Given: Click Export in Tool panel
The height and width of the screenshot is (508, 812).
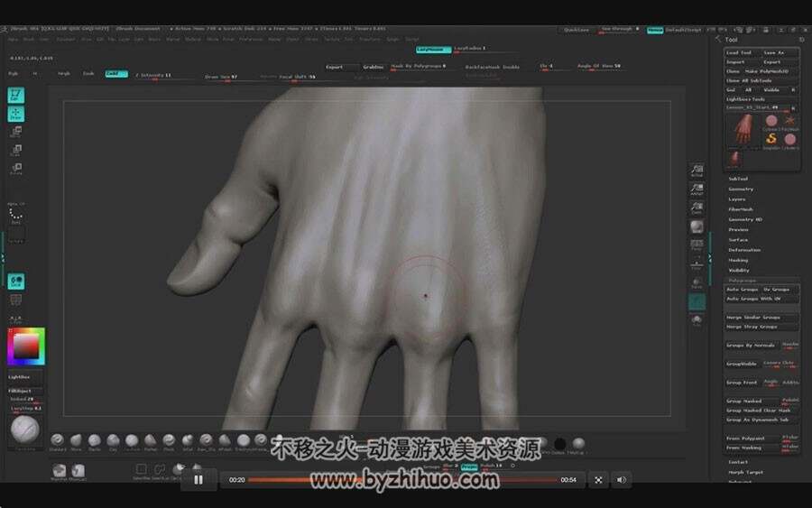Looking at the screenshot, I should pyautogui.click(x=780, y=61).
